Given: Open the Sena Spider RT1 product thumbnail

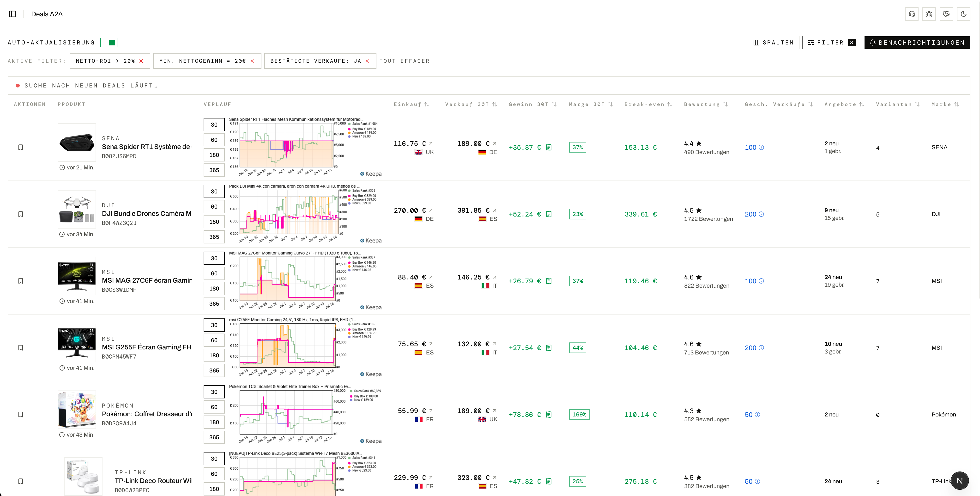Looking at the screenshot, I should (77, 143).
